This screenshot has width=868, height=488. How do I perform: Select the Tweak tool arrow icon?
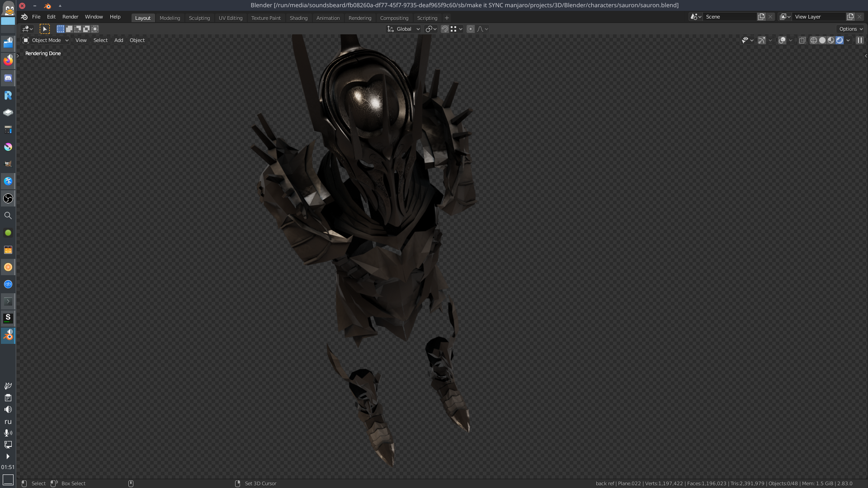[x=45, y=29]
